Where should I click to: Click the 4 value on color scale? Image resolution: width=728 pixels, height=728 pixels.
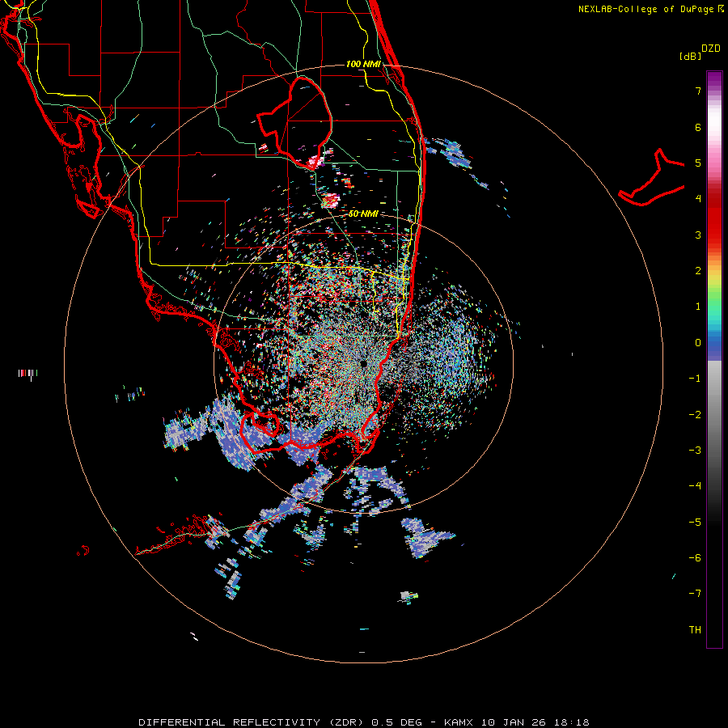pyautogui.click(x=698, y=199)
